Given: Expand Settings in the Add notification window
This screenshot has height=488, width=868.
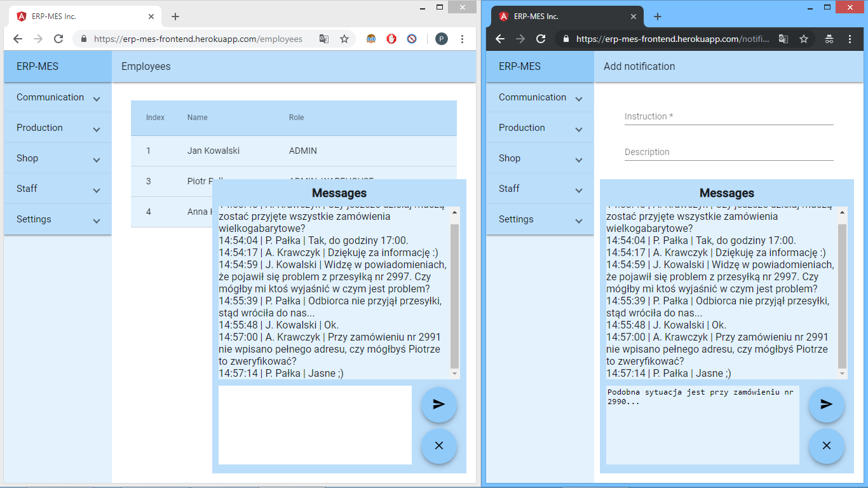Looking at the screenshot, I should (540, 219).
